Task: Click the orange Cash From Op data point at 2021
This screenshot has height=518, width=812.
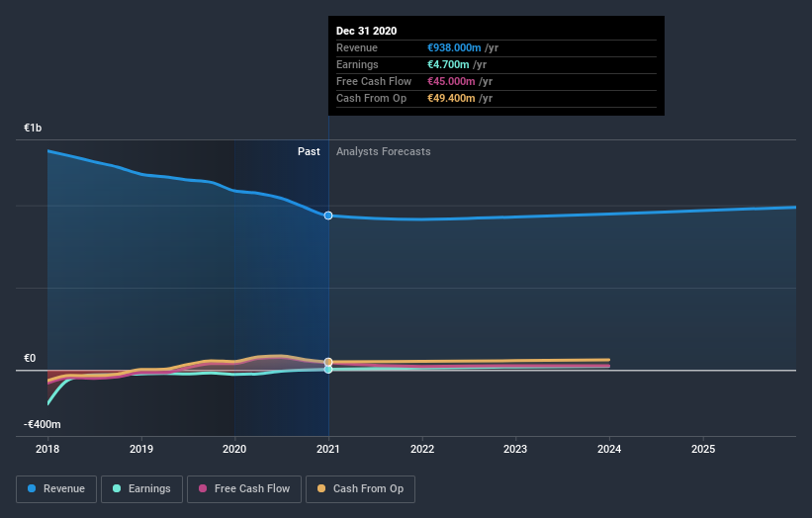Action: (328, 362)
